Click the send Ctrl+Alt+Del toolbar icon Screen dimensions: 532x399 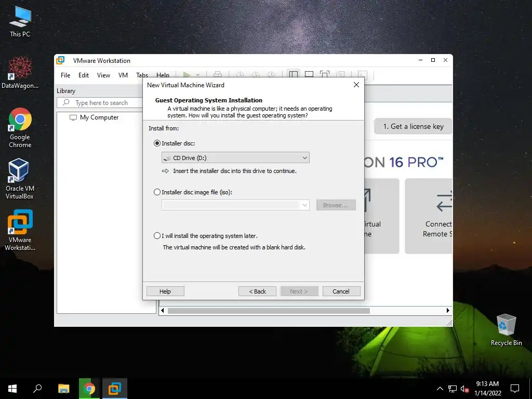coord(218,74)
